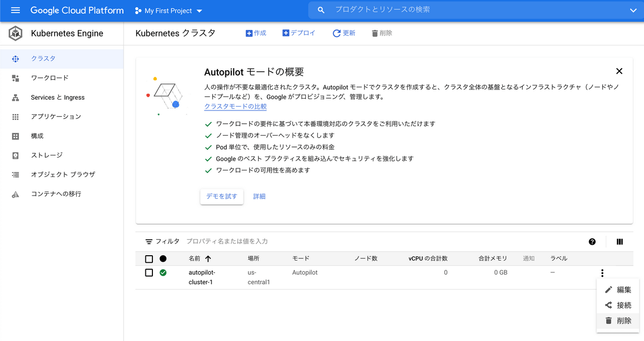Image resolution: width=644 pixels, height=341 pixels.
Task: Click the search magnifier icon
Action: [321, 10]
